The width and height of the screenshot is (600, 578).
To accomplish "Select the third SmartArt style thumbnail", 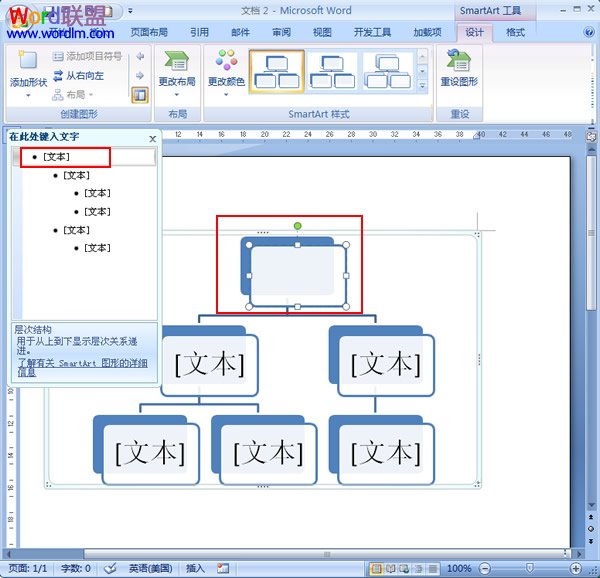I will coord(388,72).
